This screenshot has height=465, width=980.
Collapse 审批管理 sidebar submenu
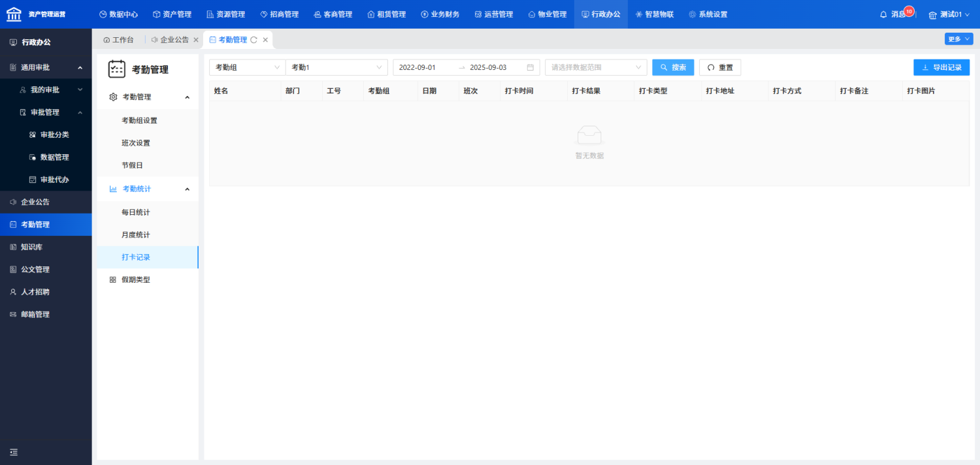coord(46,112)
